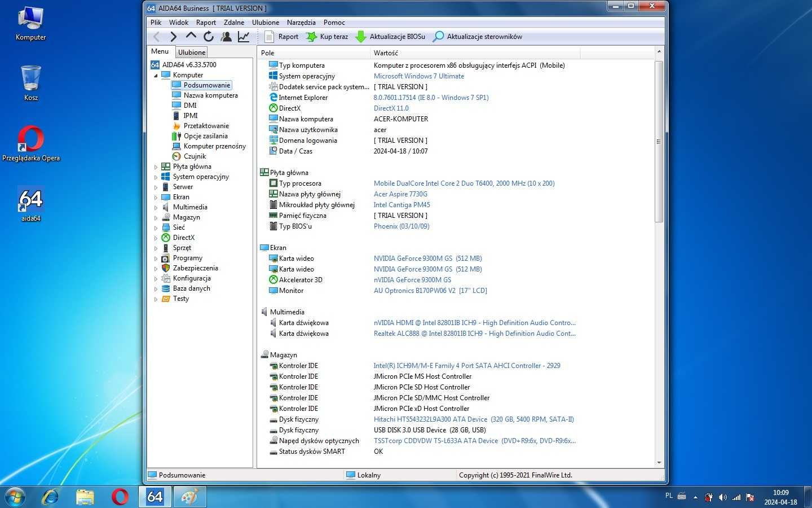This screenshot has width=812, height=508.
Task: Select the IPMI tree item
Action: click(191, 116)
